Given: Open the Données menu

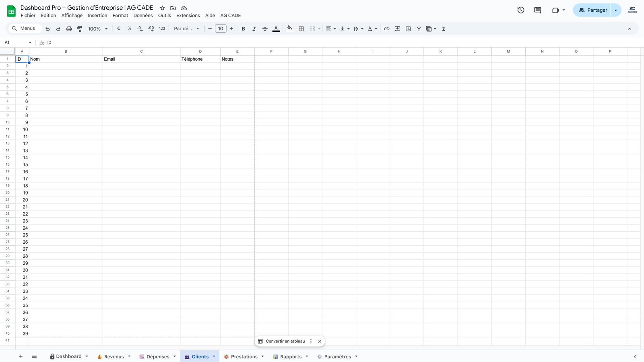Looking at the screenshot, I should pos(143,16).
